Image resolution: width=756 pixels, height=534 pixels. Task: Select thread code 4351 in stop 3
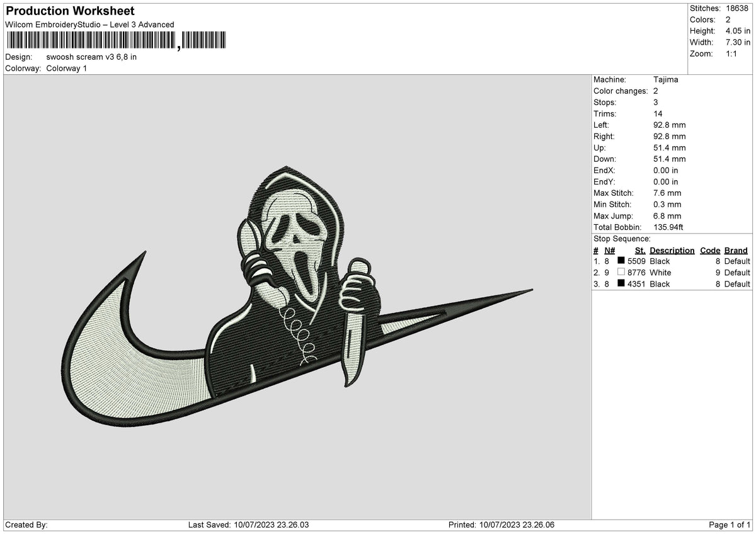[637, 284]
